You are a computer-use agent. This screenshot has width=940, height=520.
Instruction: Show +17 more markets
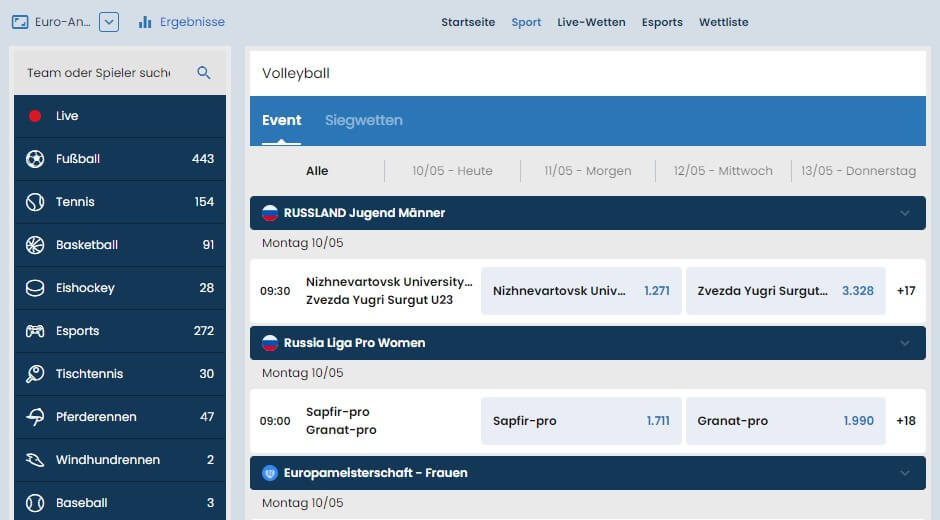[x=906, y=291]
